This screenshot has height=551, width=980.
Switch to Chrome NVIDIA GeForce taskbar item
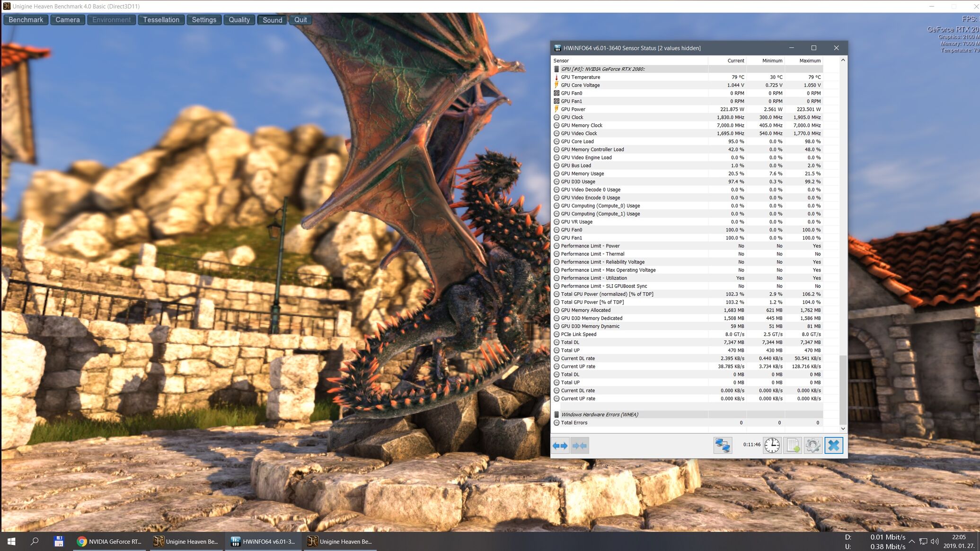[x=110, y=542]
